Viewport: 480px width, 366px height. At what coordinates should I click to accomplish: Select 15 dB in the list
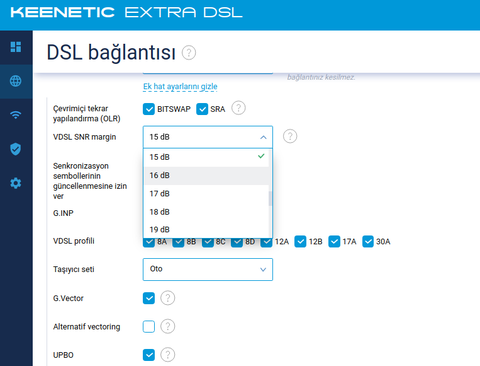(207, 157)
